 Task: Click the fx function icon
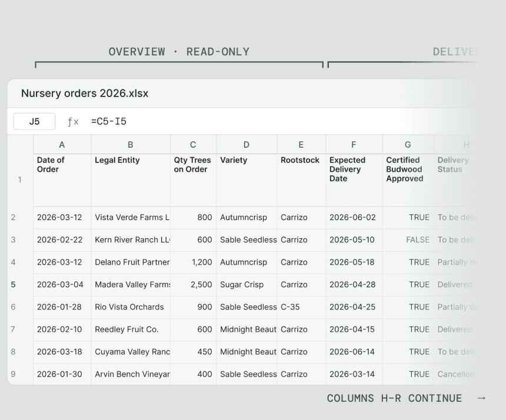[73, 122]
